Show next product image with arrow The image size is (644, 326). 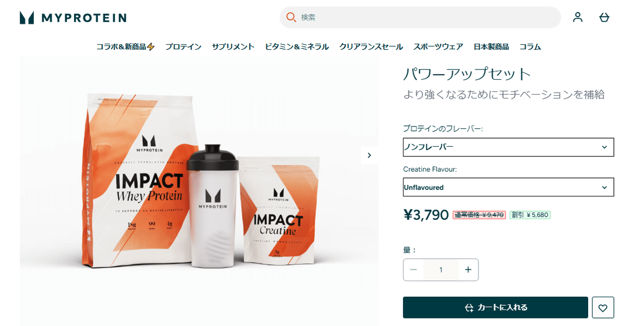(x=369, y=155)
